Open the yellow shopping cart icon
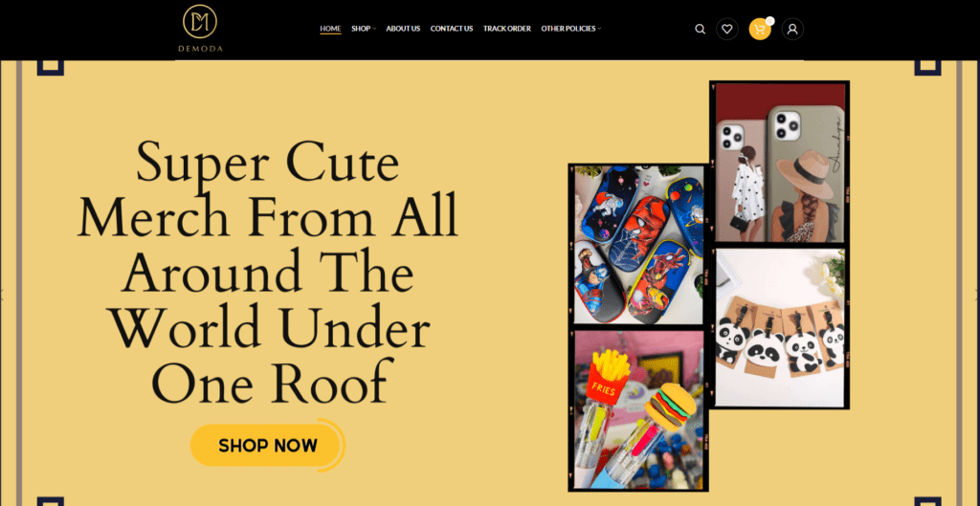 pos(759,30)
